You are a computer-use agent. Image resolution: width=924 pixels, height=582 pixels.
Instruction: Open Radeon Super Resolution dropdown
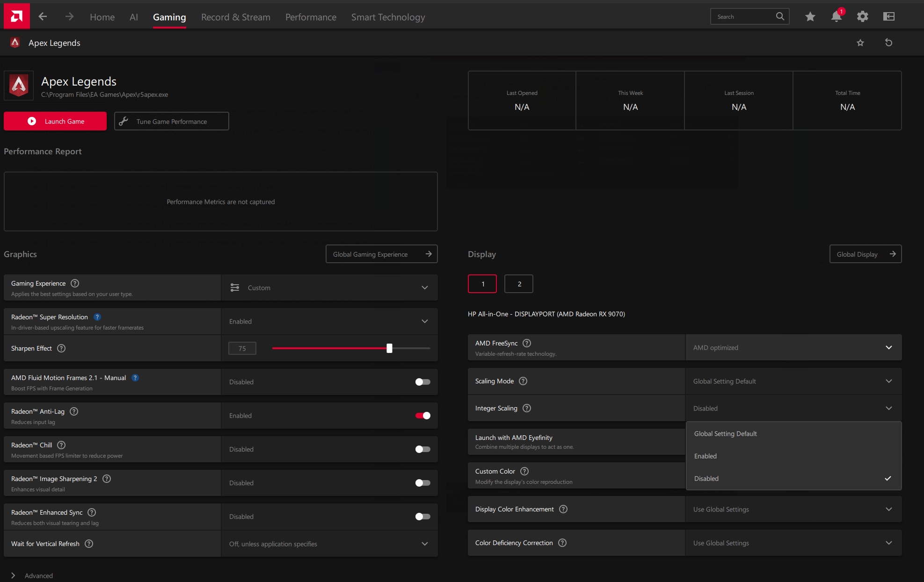(x=329, y=321)
